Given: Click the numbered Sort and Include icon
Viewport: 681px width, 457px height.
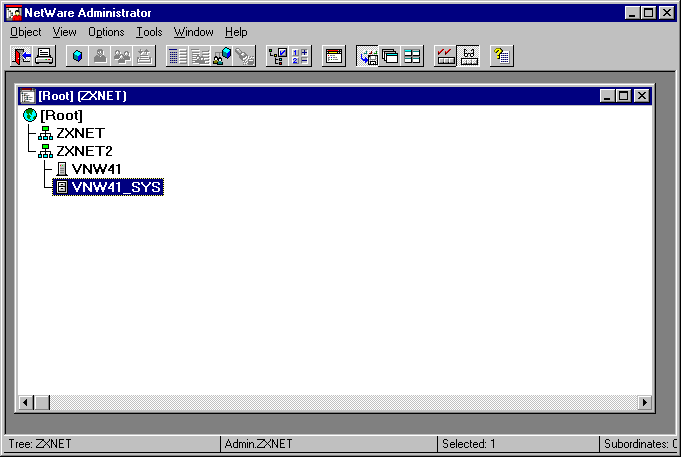Looking at the screenshot, I should click(x=300, y=56).
